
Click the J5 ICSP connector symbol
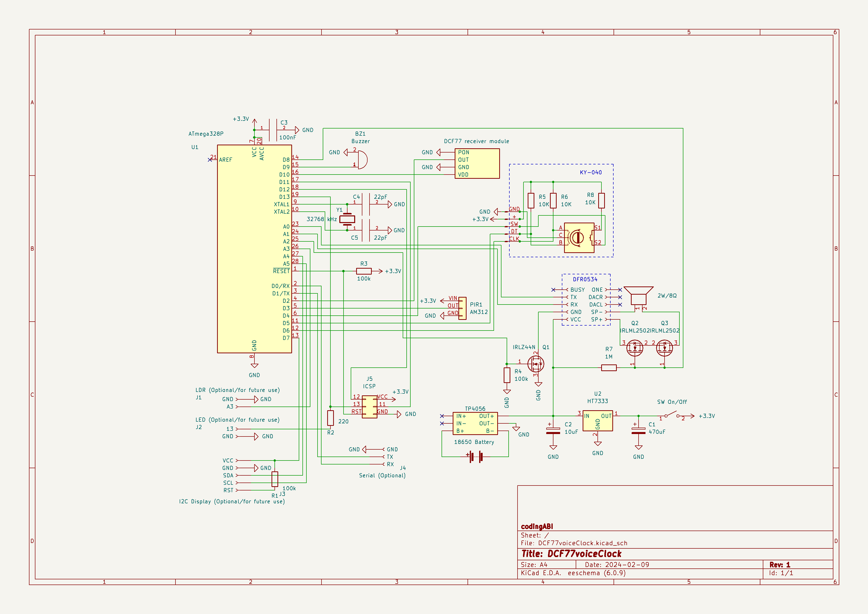(x=369, y=407)
